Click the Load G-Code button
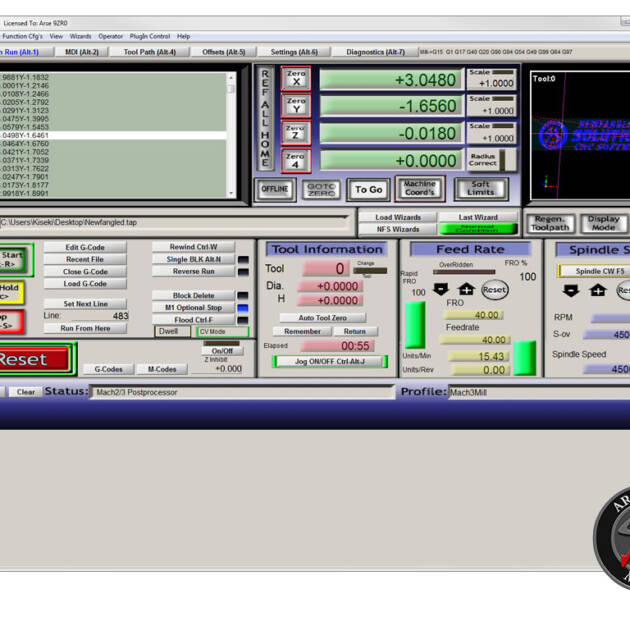This screenshot has height=630, width=630. tap(85, 284)
